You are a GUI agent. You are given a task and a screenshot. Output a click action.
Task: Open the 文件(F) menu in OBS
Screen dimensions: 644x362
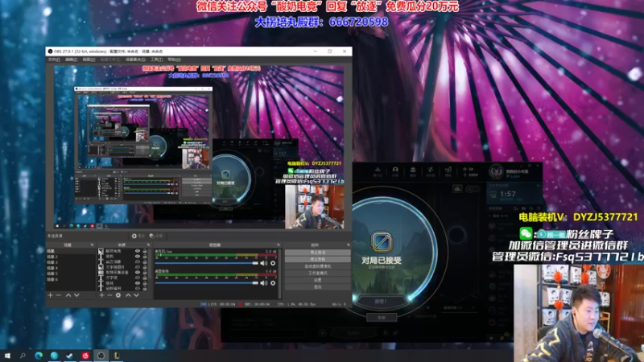(x=54, y=60)
